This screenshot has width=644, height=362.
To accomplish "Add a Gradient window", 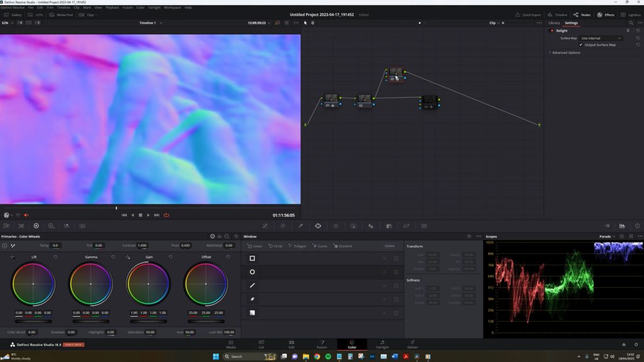I will [343, 246].
